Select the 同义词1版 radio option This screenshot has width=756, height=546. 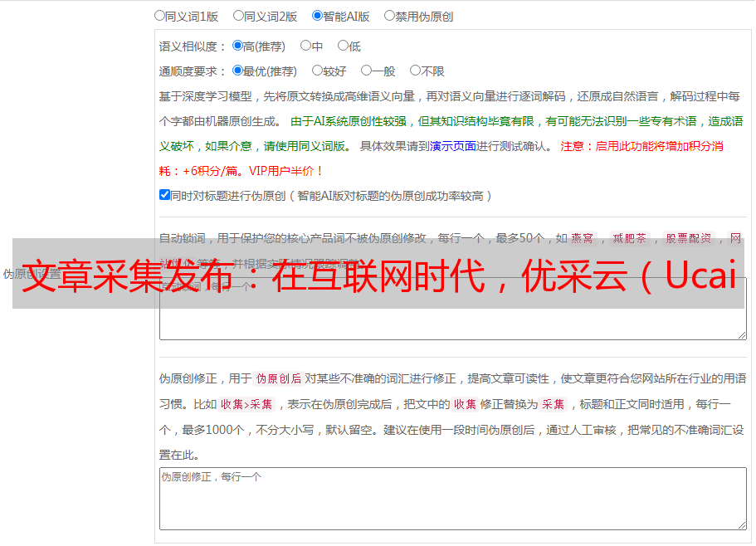[159, 16]
